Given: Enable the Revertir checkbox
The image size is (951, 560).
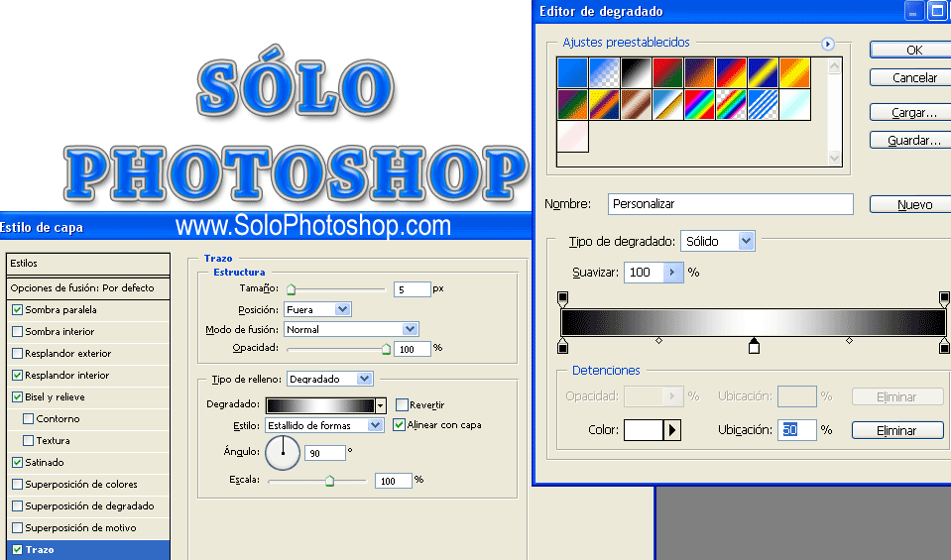Looking at the screenshot, I should [402, 404].
